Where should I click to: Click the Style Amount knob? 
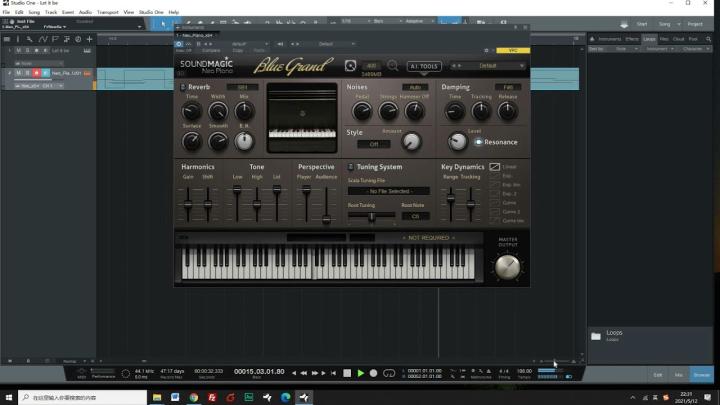pos(411,142)
